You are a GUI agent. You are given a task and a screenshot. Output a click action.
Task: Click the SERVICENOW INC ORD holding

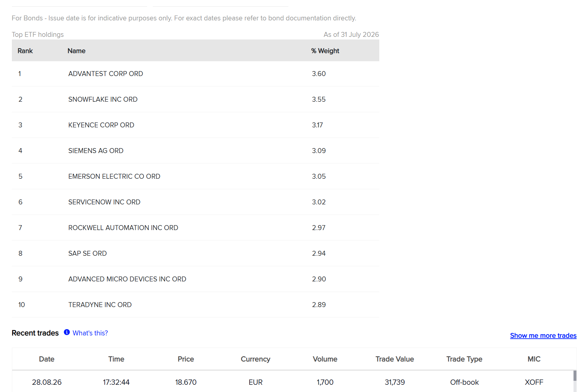tap(104, 202)
